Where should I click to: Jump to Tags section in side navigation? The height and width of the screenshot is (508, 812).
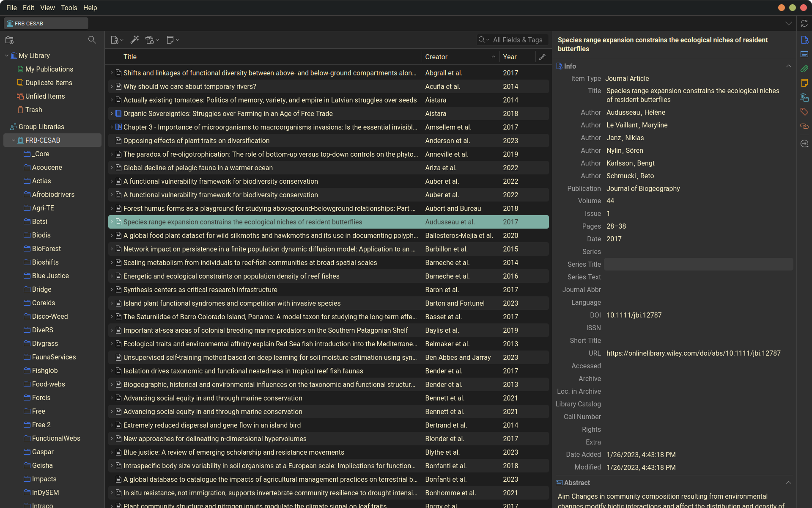click(804, 112)
